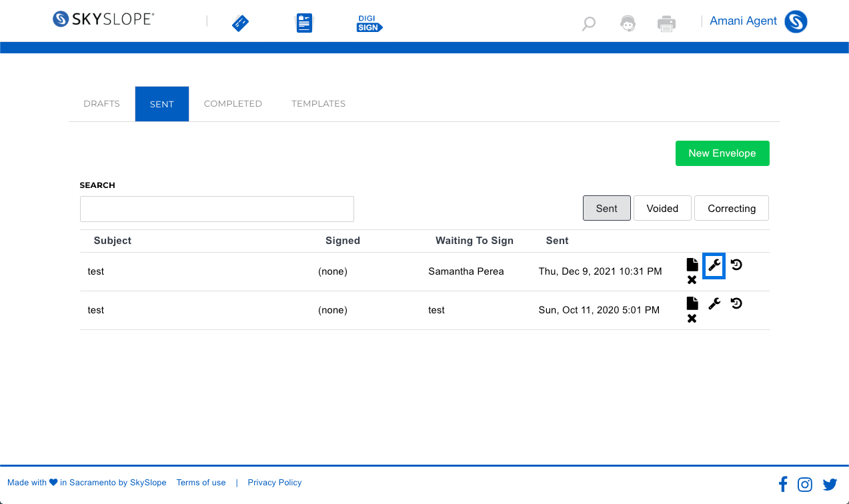The image size is (849, 504).
Task: Click the Thu, Dec 9, 2021 10:31 PM date
Action: [600, 271]
